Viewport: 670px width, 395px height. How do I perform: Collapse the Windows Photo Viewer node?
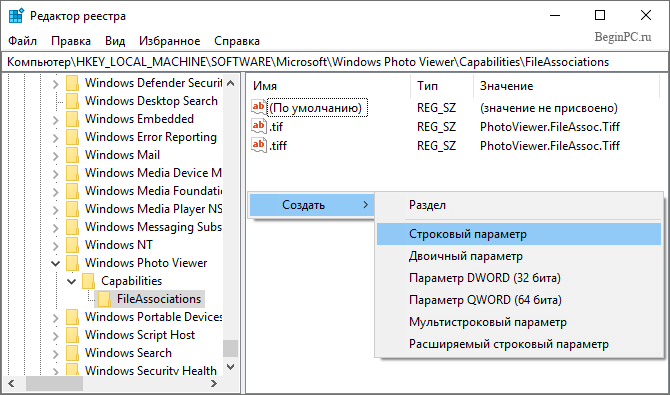[x=56, y=263]
